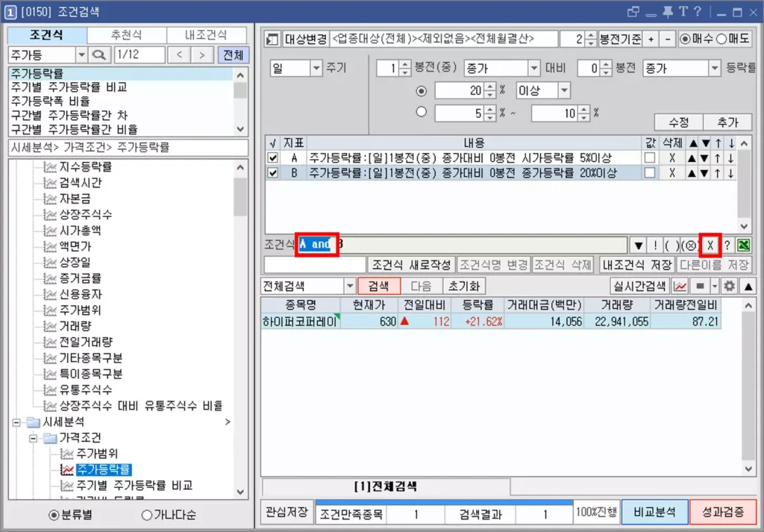Image resolution: width=764 pixels, height=532 pixels.
Task: Select the range radio button beside 5% ~ 10%
Action: pyautogui.click(x=422, y=113)
